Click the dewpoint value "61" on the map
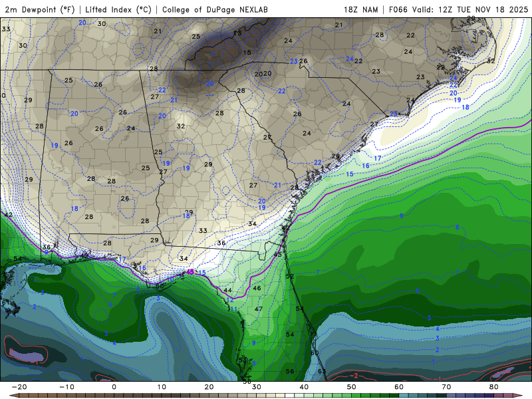This screenshot has width=532, height=399. coord(6,303)
